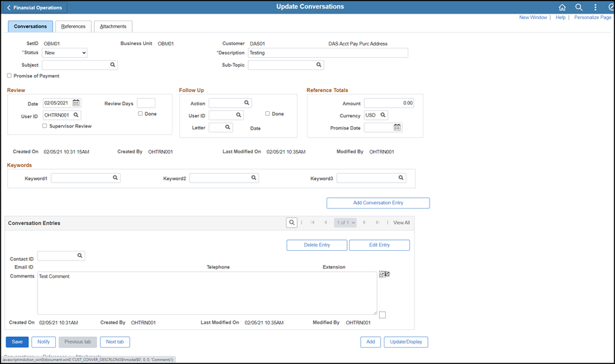
Task: Click inside the Comments text area
Action: (x=207, y=293)
